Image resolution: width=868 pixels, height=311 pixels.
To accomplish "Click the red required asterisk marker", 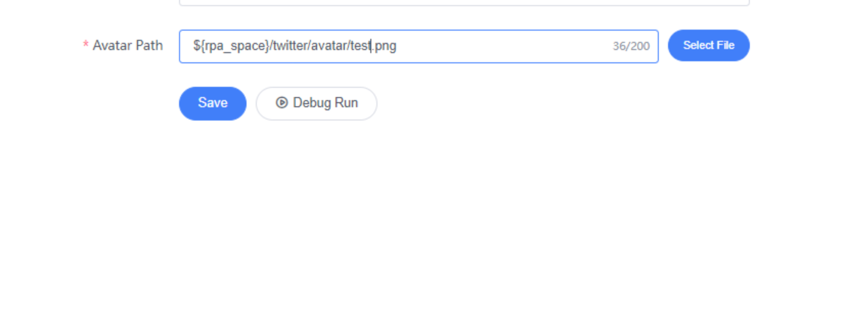I will pos(85,44).
